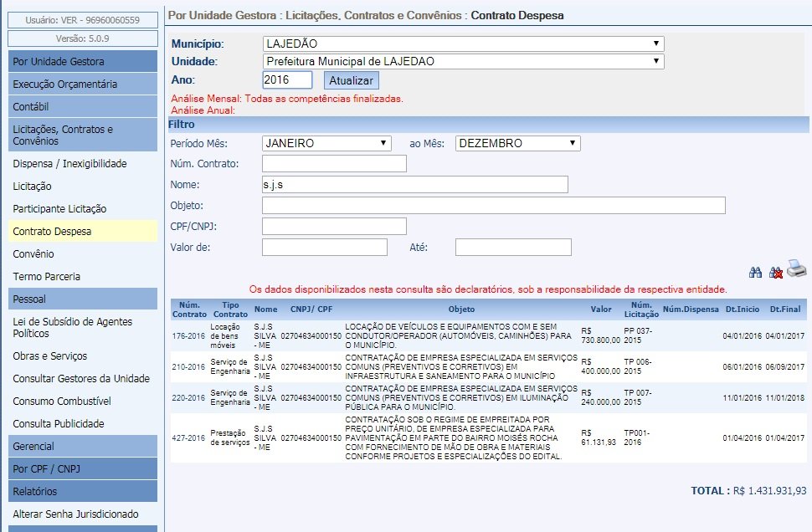812x532 pixels.
Task: Click the Ano field containing 2016
Action: (286, 79)
